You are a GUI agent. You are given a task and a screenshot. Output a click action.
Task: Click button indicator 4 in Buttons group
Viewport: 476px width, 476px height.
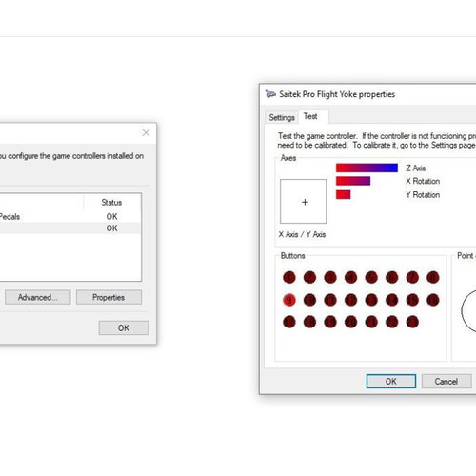coord(350,277)
